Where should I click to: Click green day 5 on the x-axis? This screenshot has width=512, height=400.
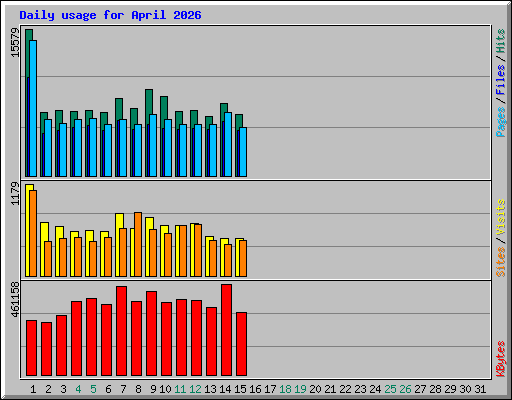[93, 389]
